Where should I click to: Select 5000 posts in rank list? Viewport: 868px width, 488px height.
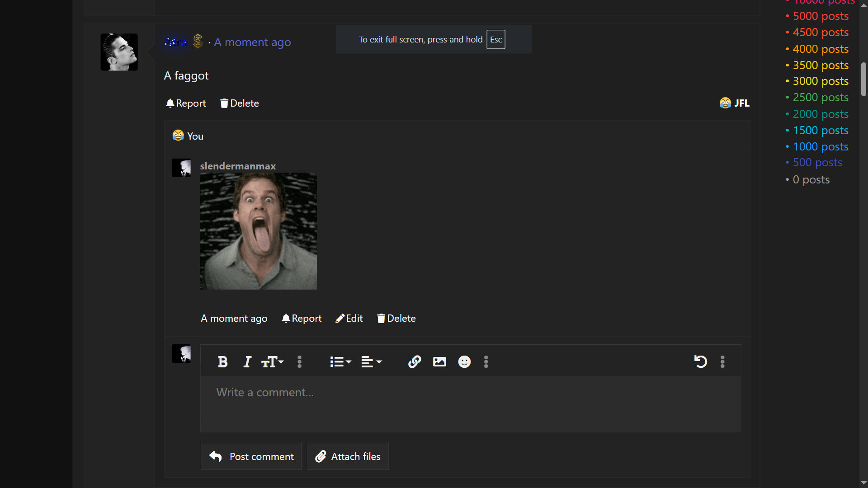click(821, 16)
